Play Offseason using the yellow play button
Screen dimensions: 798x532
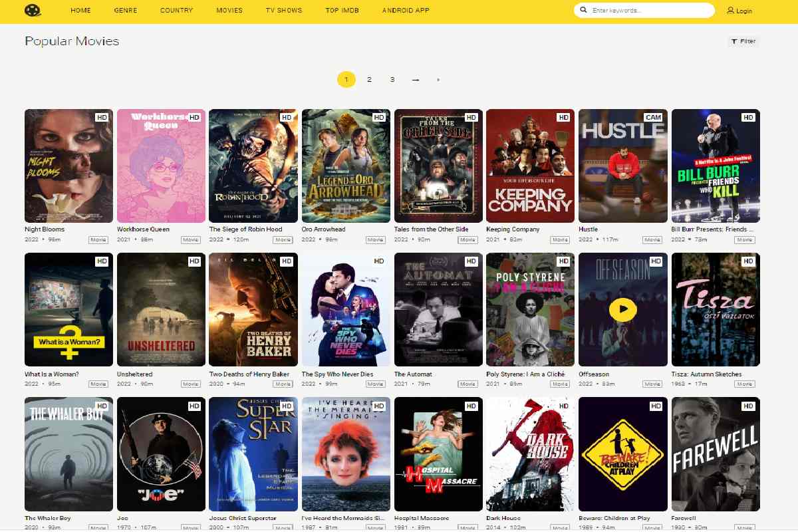(622, 309)
